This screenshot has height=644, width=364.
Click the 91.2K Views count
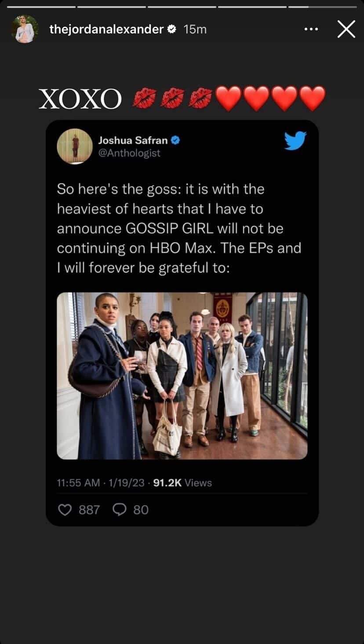(183, 483)
